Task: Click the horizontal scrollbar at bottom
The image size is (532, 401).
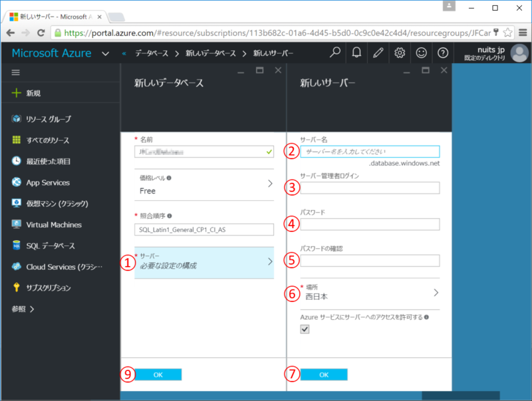Action: (x=460, y=395)
